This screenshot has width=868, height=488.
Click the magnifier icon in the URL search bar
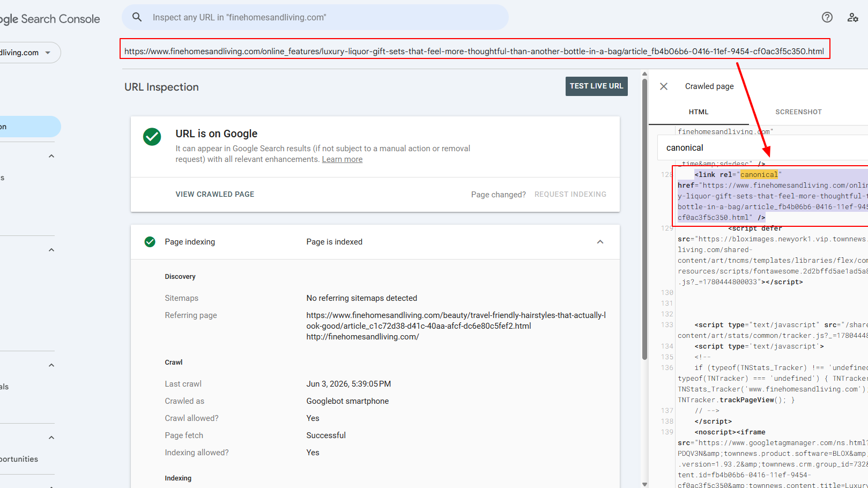(137, 17)
